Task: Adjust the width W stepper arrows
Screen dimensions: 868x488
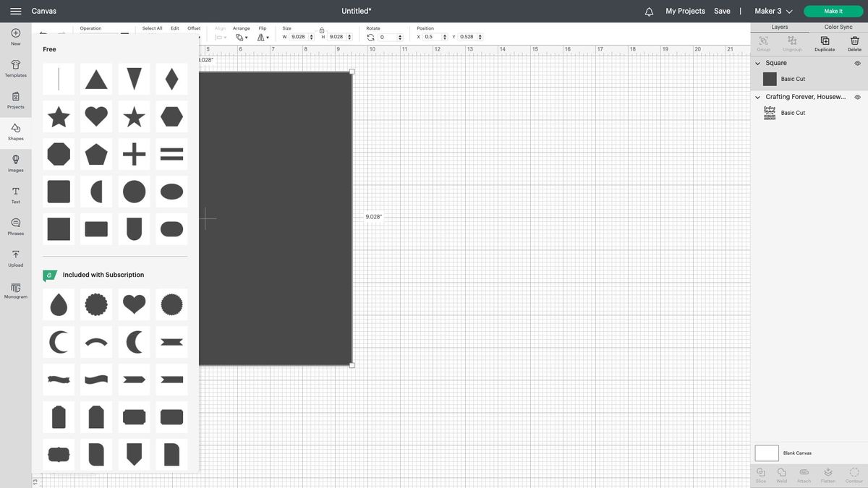Action: pyautogui.click(x=311, y=37)
